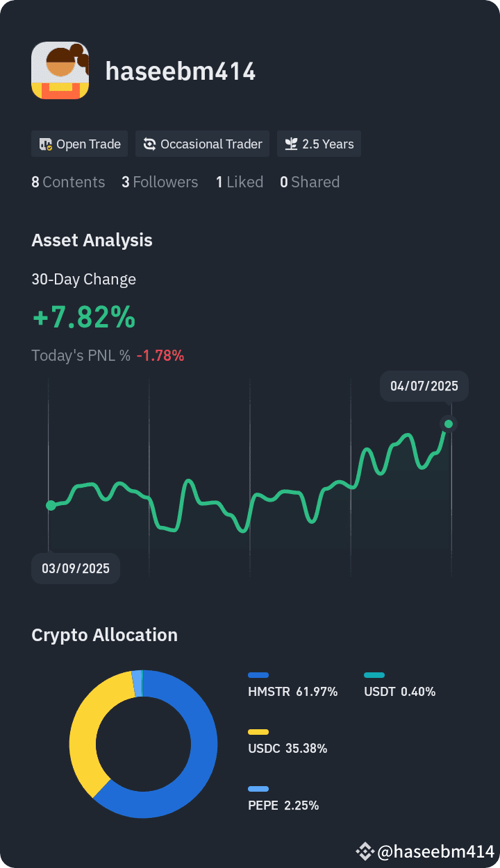Screen dimensions: 500x868
Task: Click the 04/07/2025 chart endpoint dot
Action: pyautogui.click(x=449, y=424)
